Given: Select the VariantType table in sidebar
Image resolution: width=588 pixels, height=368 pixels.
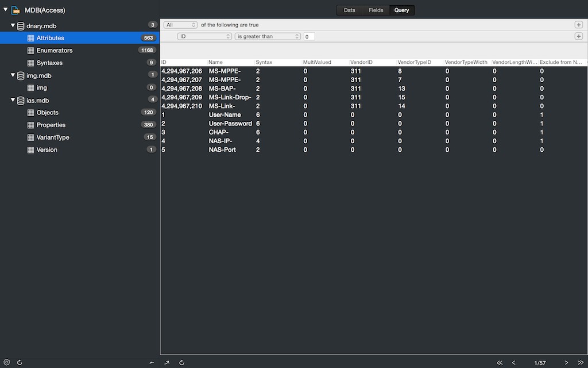Looking at the screenshot, I should (53, 137).
